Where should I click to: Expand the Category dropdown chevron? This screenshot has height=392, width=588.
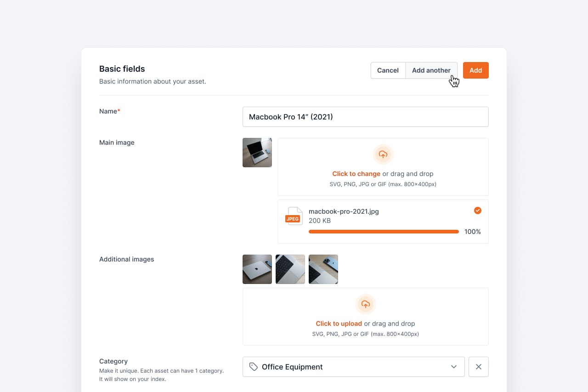(453, 367)
